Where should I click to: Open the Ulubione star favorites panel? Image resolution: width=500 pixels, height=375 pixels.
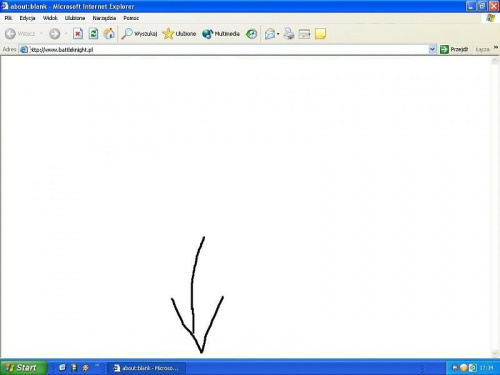[179, 34]
